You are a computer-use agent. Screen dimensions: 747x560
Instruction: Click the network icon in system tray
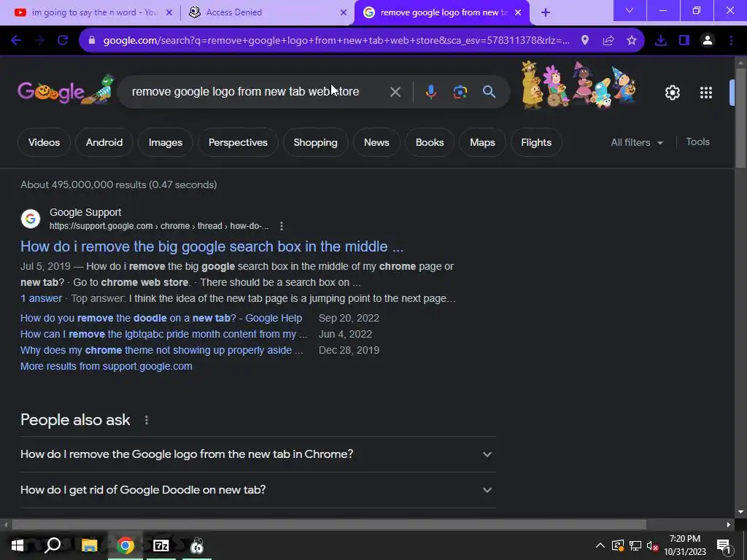pyautogui.click(x=635, y=545)
